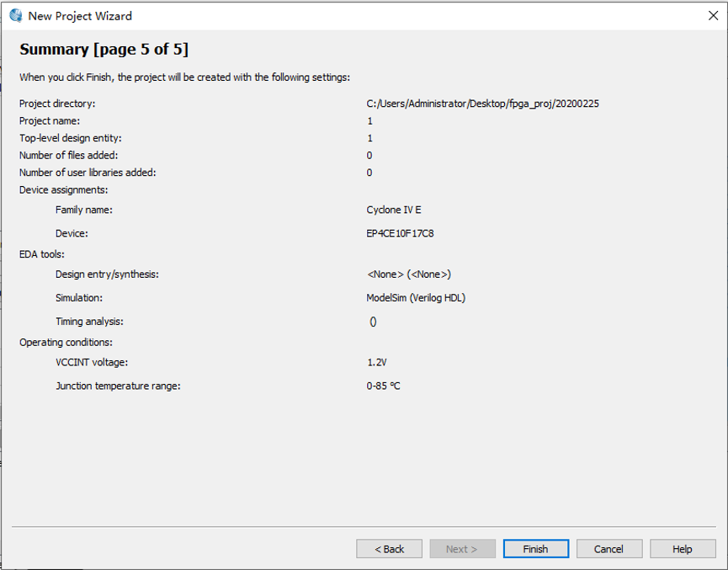Viewport: 728px width, 570px height.
Task: Click the Operating conditions section label
Action: pyautogui.click(x=66, y=342)
